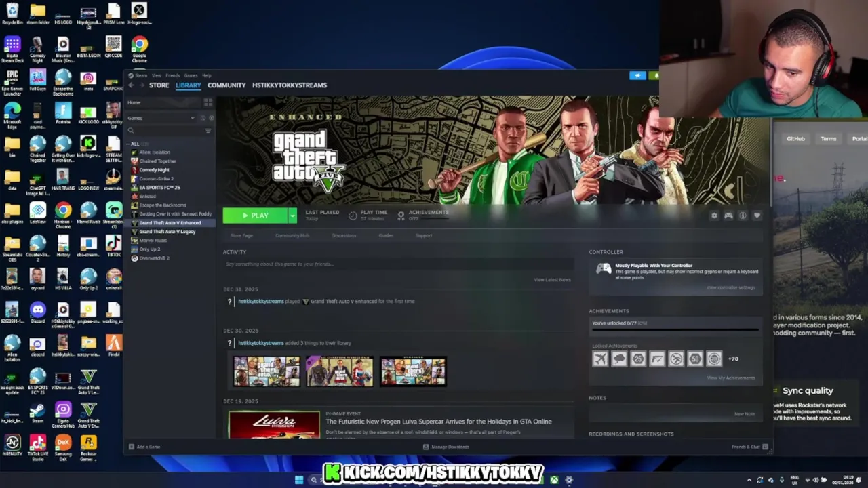Open the Community Hub link

(292, 235)
